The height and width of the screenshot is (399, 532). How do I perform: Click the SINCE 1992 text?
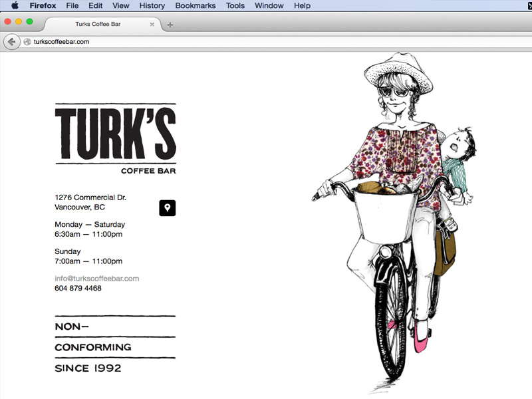coord(88,368)
